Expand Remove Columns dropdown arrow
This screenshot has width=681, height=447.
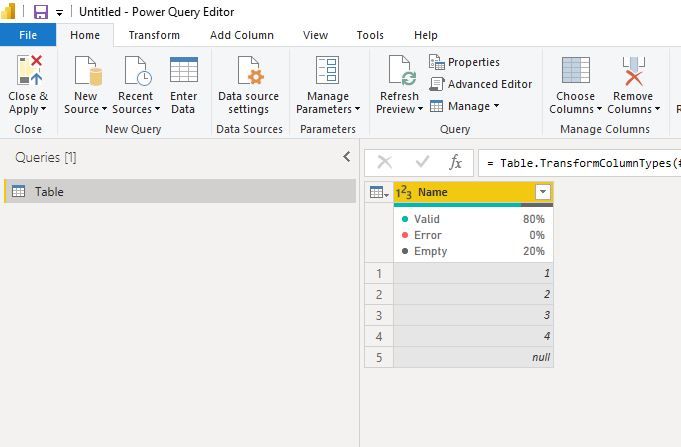point(657,109)
